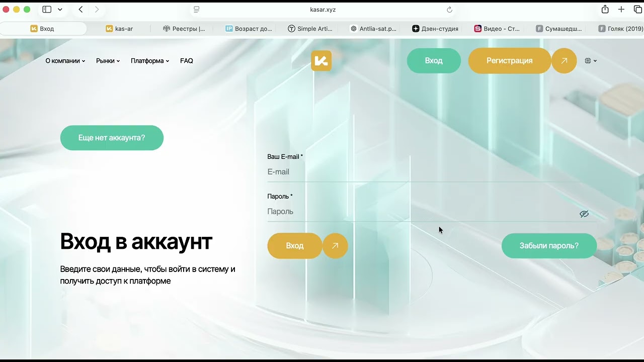The image size is (644, 362).
Task: Click the kasar.xyz address bar
Action: pos(323,10)
